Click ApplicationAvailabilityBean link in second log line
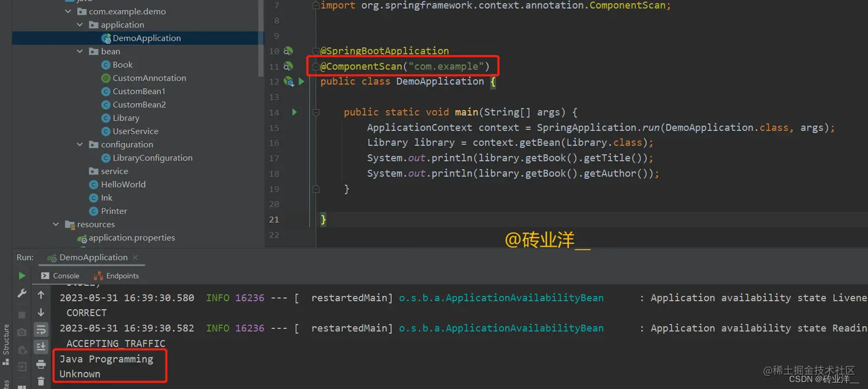The image size is (868, 389). point(501,328)
